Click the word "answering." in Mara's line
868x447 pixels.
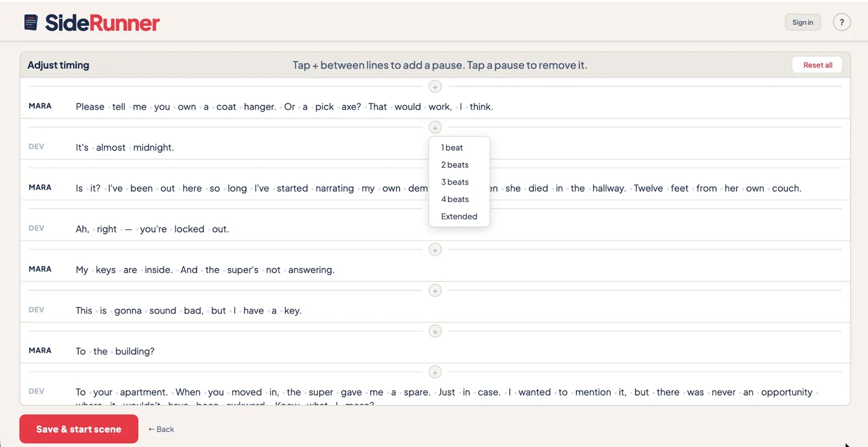coord(311,270)
